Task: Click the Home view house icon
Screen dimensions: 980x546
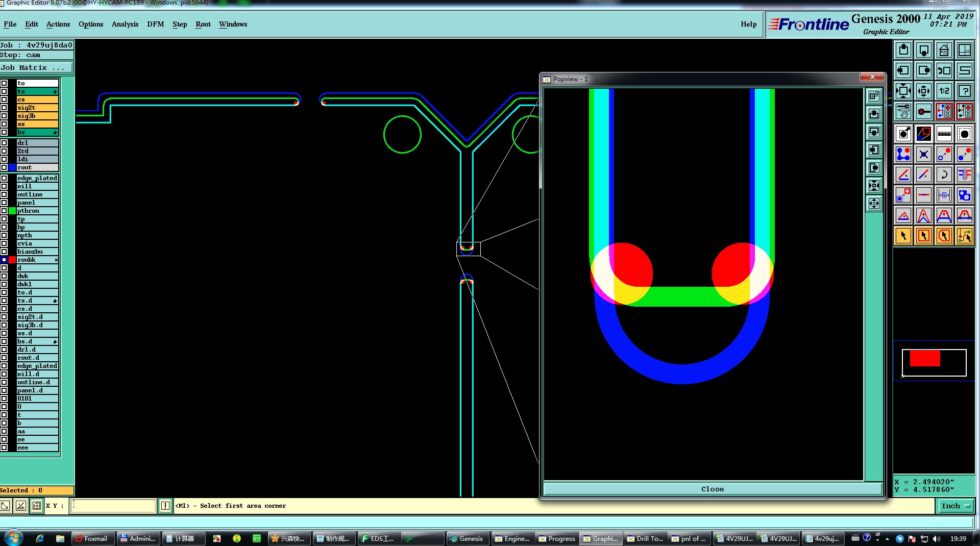Action: pyautogui.click(x=944, y=50)
